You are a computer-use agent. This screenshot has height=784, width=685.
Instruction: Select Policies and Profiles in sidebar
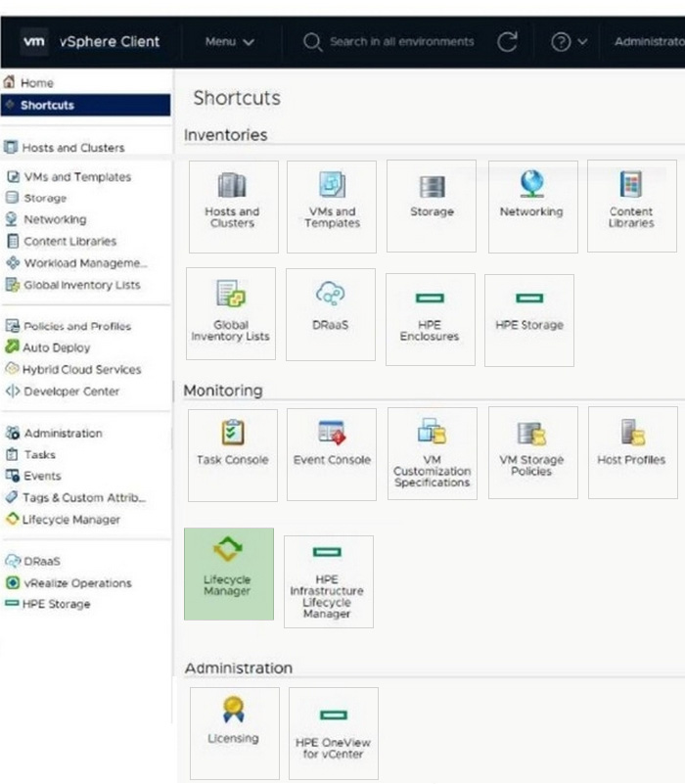[76, 326]
